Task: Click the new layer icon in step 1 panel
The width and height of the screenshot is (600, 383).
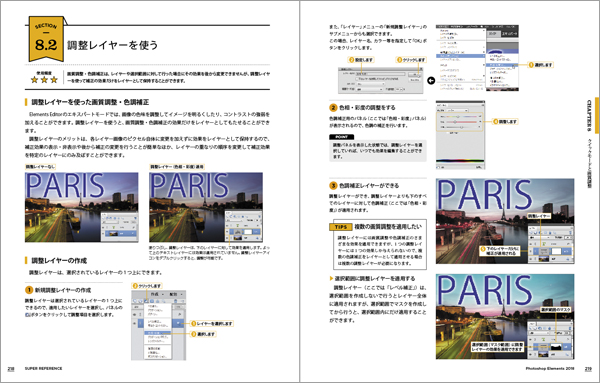Action: click(x=135, y=301)
